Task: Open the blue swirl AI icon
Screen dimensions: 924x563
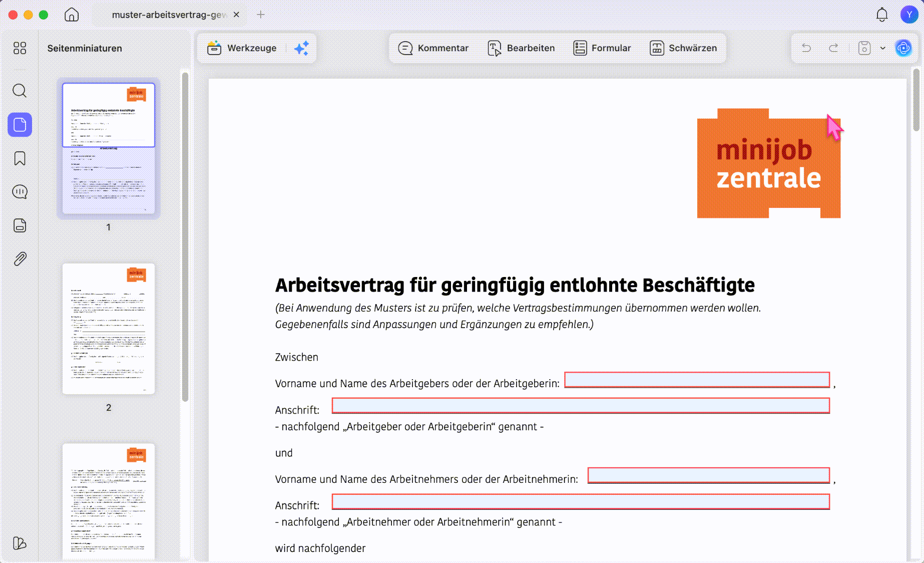Action: [903, 48]
